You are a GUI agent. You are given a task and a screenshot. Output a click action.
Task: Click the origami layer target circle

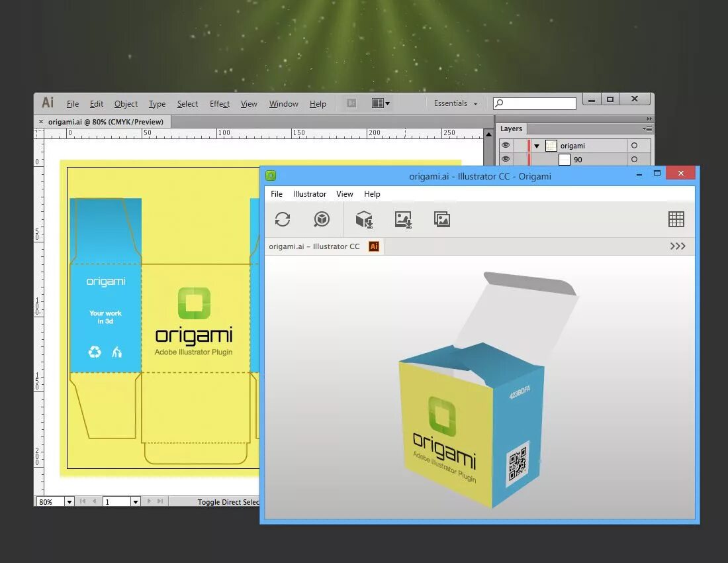tap(634, 146)
